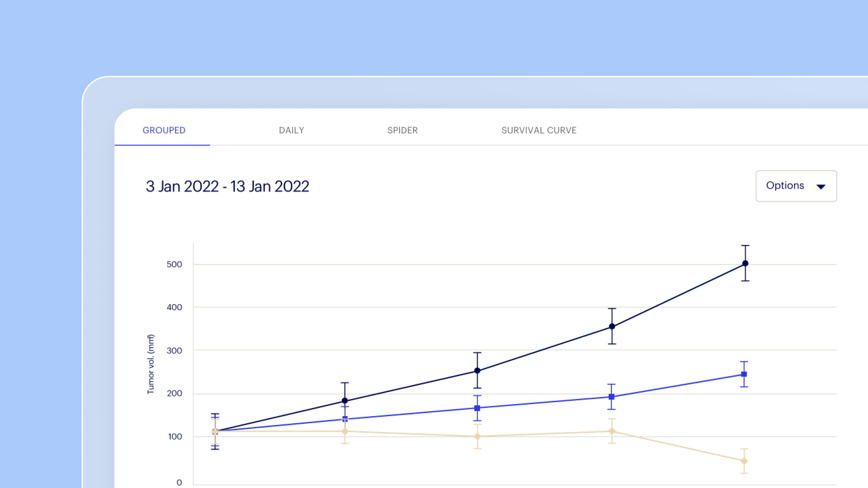Click the 0 y-axis tick label
Screen dimensions: 868x488
point(179,483)
